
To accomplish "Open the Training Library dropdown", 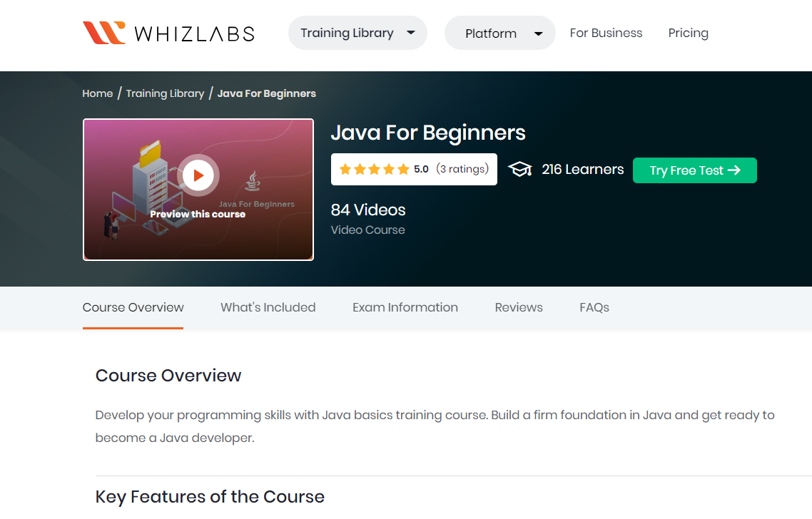I will click(x=357, y=32).
